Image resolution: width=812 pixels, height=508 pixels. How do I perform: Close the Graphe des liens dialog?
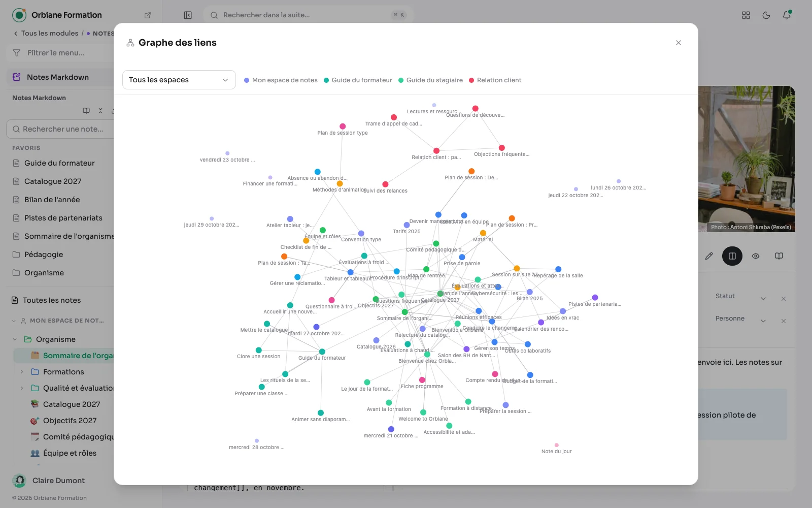point(679,43)
